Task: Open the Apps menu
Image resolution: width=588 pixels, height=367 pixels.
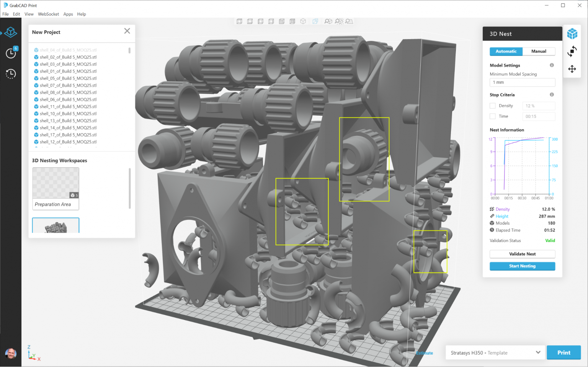Action: [x=68, y=14]
